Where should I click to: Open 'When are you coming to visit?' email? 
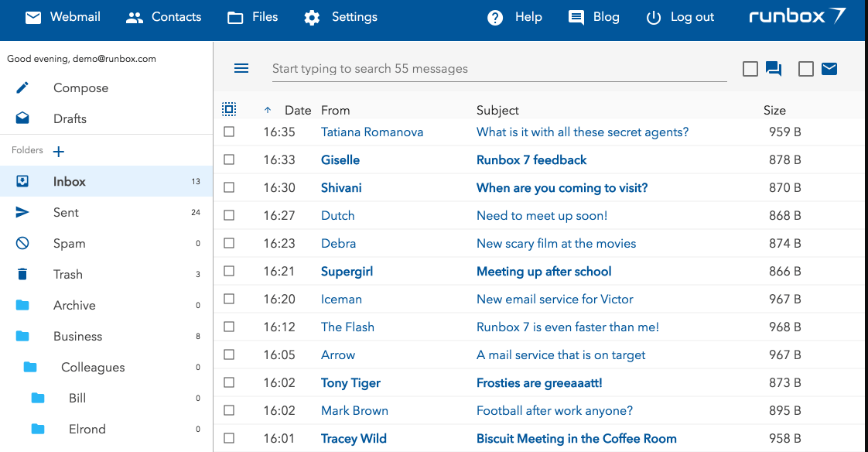point(562,188)
